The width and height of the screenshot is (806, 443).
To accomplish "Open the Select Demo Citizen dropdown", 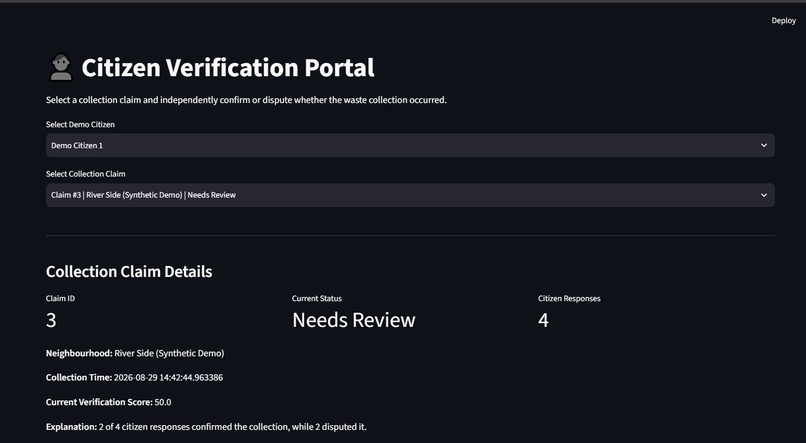I will click(x=410, y=145).
